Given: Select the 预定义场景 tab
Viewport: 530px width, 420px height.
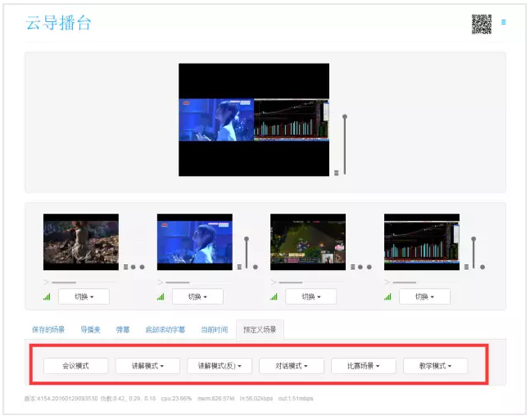Looking at the screenshot, I should tap(260, 329).
